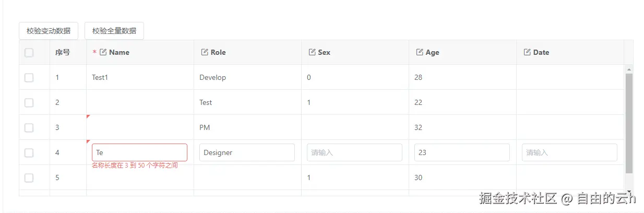Check the checkbox for row 1
The width and height of the screenshot is (644, 213).
click(29, 77)
